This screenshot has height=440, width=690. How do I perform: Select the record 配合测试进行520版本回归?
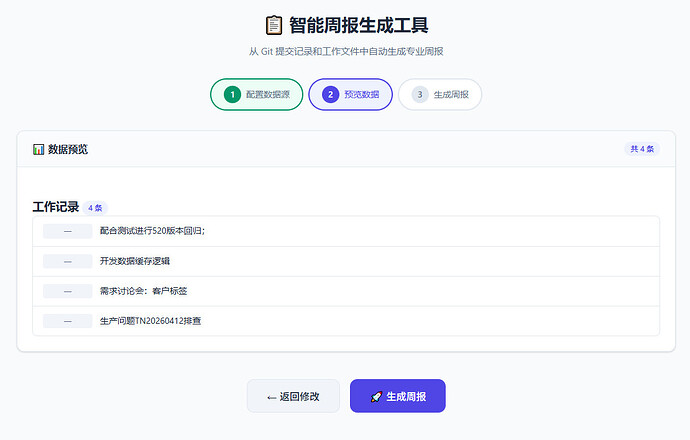tap(152, 231)
